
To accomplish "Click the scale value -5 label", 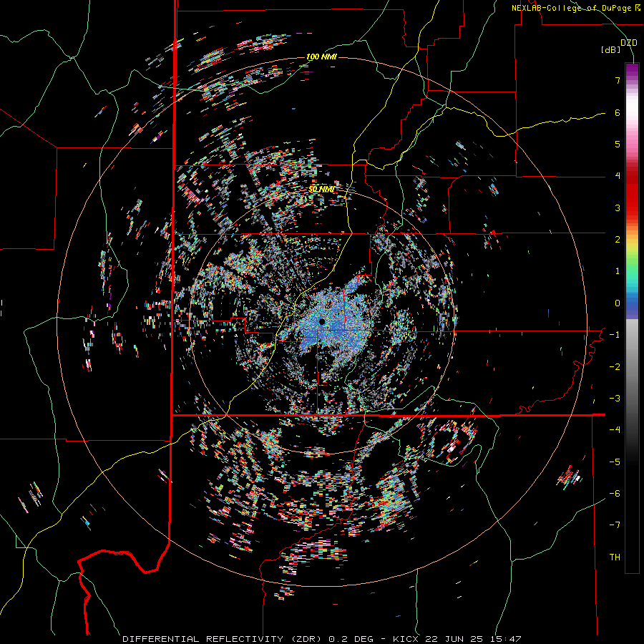I will click(x=615, y=462).
